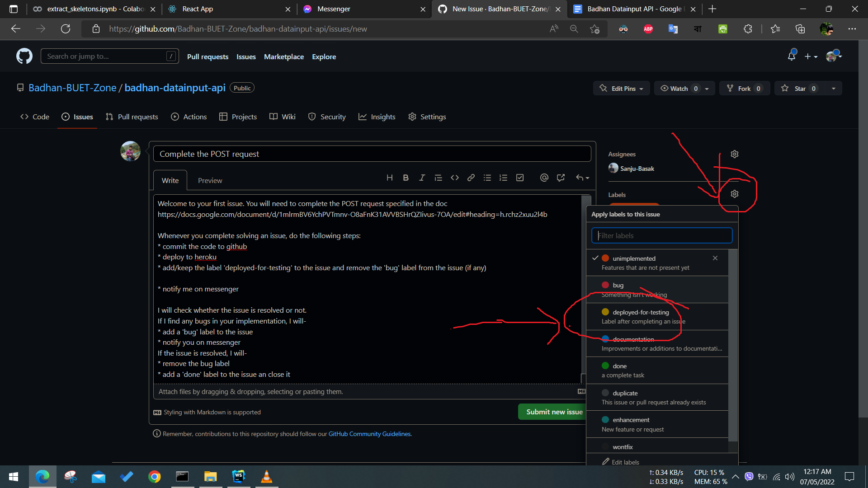This screenshot has width=868, height=488.
Task: Deselect the 'unimplemented' label checkmark
Action: click(x=595, y=258)
